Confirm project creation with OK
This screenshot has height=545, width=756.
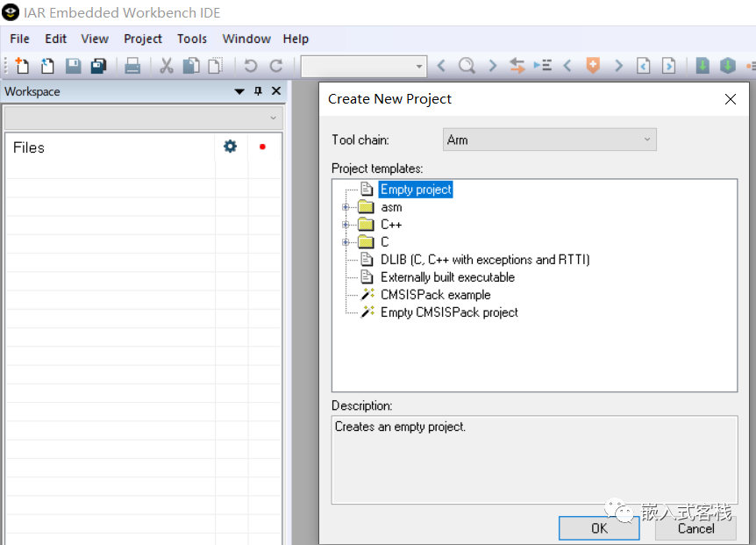(x=599, y=528)
